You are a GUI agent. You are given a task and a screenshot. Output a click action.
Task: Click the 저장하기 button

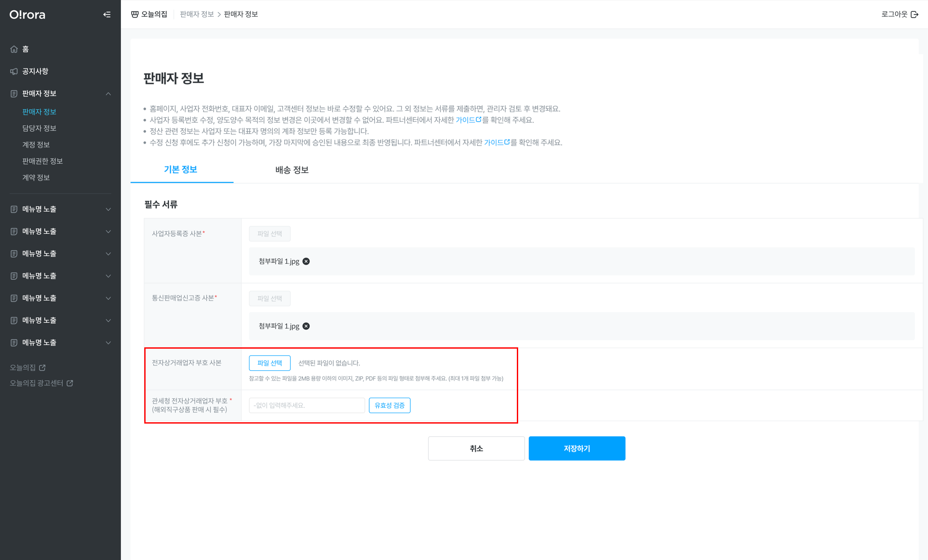coord(577,448)
